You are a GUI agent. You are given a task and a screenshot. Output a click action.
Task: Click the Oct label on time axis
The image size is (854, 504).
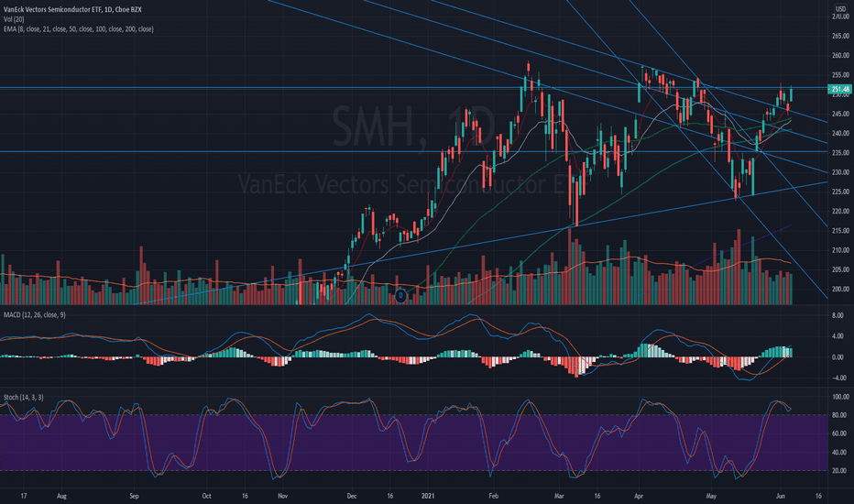point(206,497)
